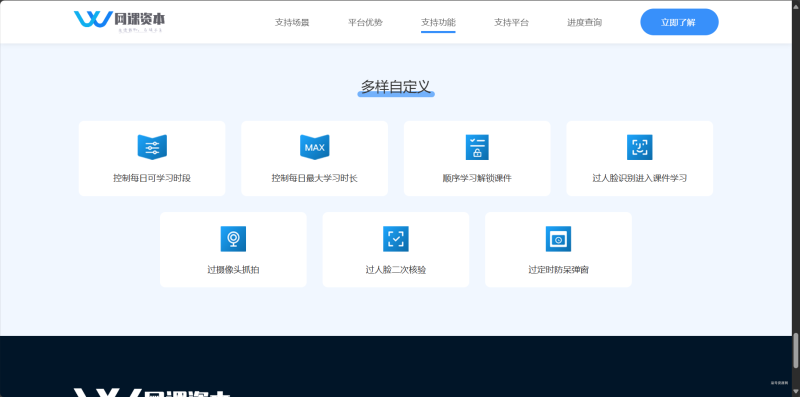Open the 支持场景 nav item

tap(292, 22)
